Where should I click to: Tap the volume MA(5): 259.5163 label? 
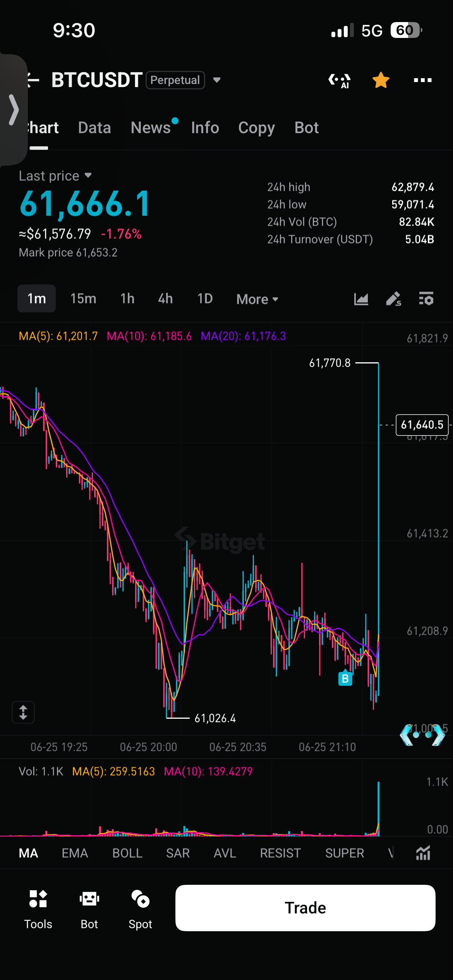click(x=113, y=771)
